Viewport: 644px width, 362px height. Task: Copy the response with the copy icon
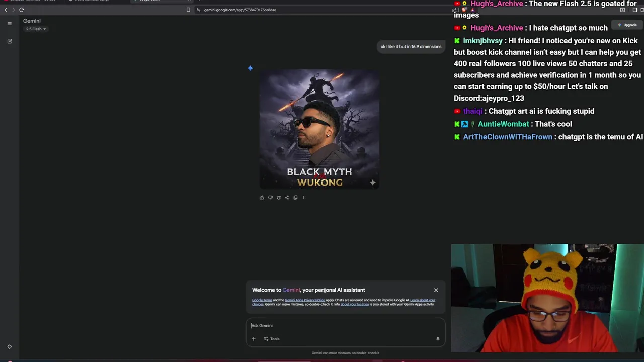click(295, 198)
